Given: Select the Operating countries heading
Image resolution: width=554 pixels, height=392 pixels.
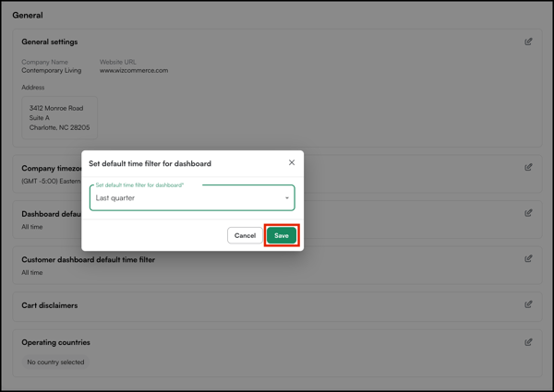Looking at the screenshot, I should click(x=57, y=342).
